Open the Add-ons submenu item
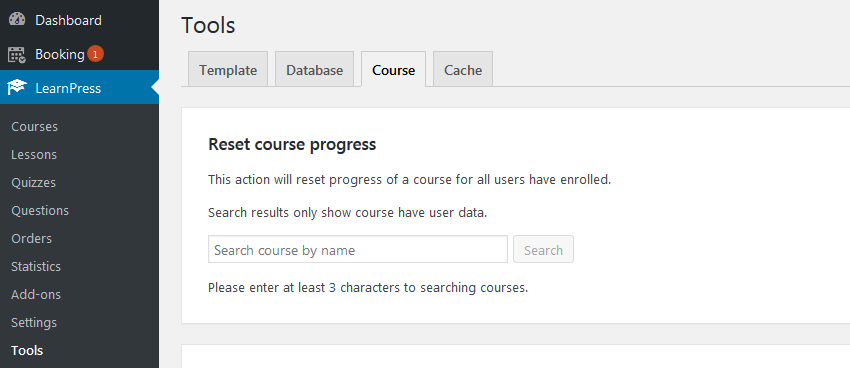Viewport: 850px width, 368px height. [x=36, y=295]
